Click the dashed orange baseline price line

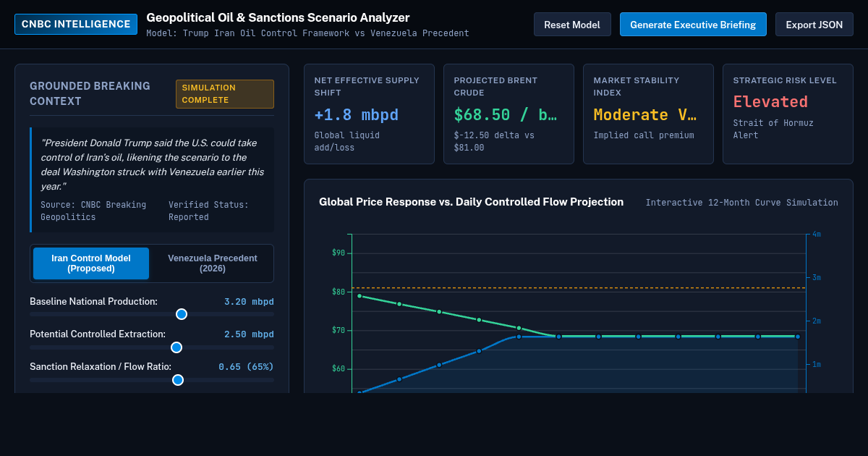click(579, 288)
